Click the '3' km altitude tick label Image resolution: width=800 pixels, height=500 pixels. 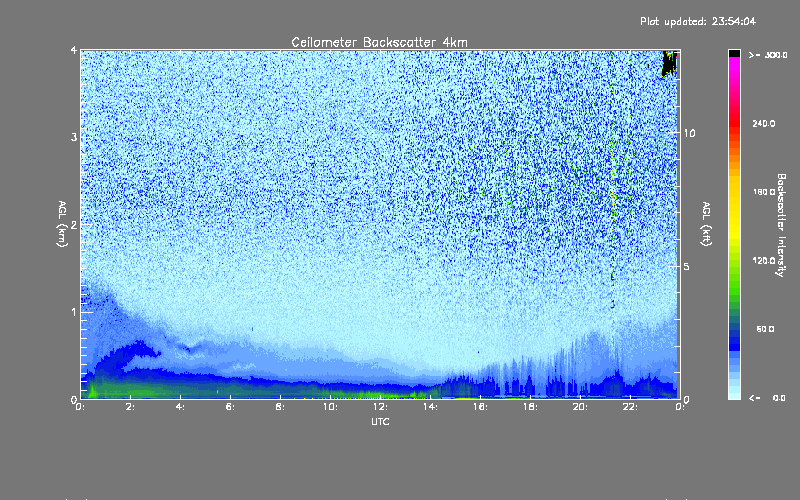(74, 137)
